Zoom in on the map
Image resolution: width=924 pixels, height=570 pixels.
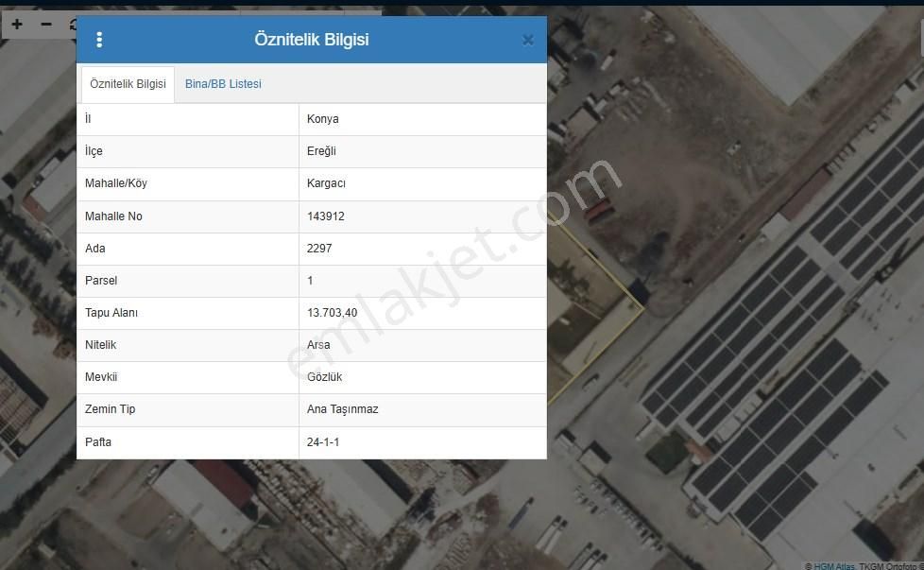(16, 24)
